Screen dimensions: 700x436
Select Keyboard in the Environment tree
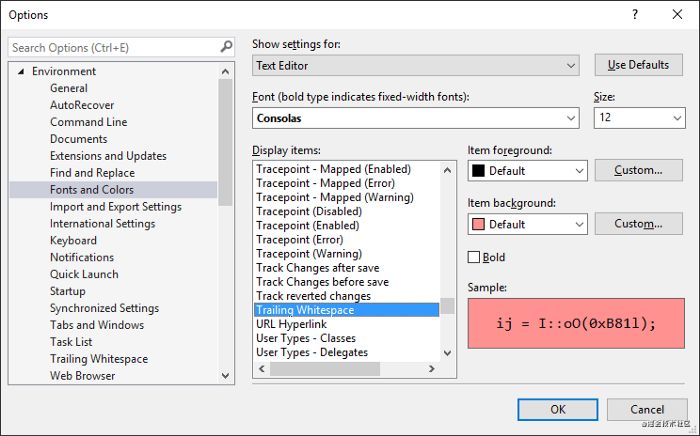click(x=73, y=241)
